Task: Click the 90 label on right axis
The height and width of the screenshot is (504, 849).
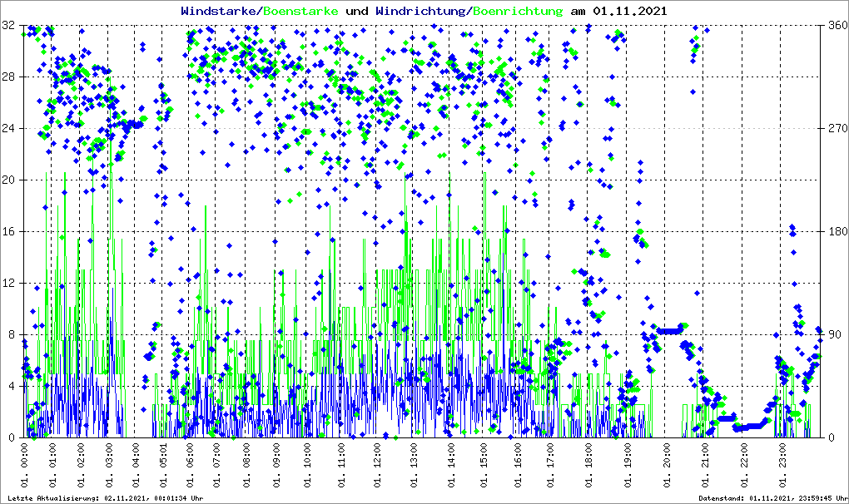Action: (833, 335)
